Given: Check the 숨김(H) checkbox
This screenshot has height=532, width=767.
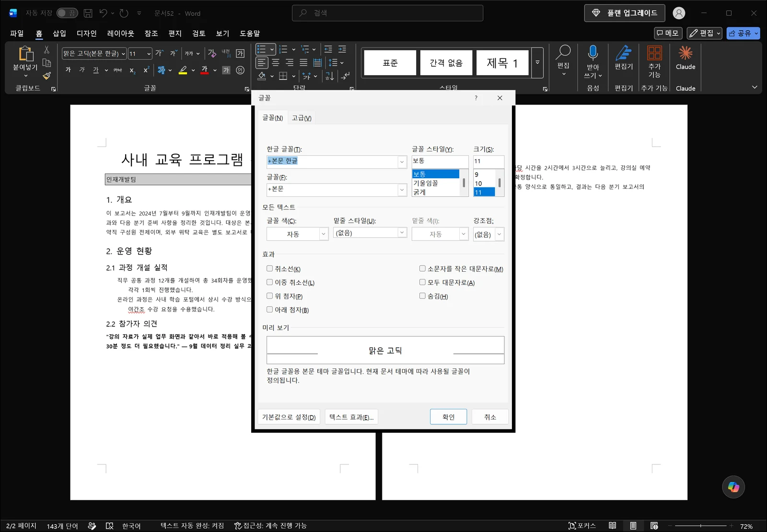Looking at the screenshot, I should 422,296.
